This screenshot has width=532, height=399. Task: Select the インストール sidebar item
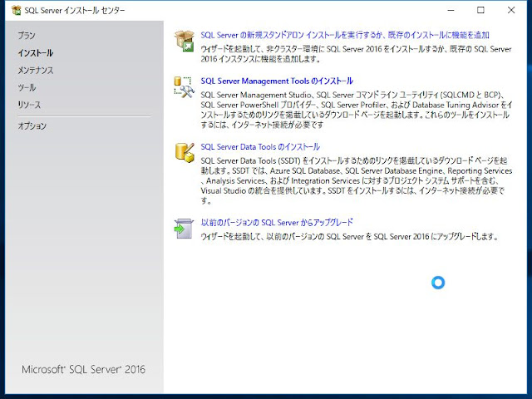coord(35,53)
